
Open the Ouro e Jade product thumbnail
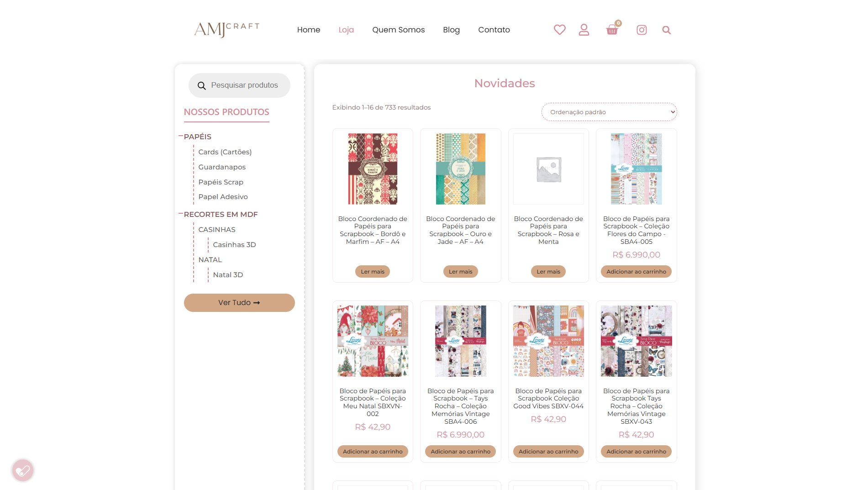(x=461, y=169)
